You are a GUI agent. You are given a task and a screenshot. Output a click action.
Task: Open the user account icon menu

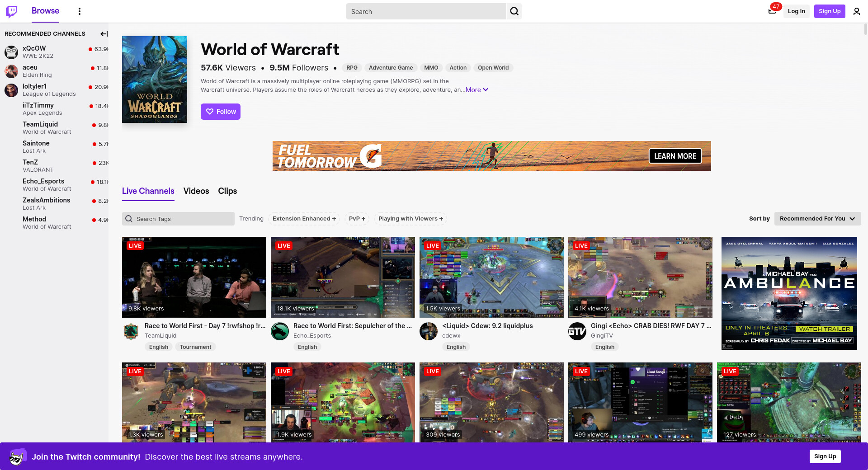coord(856,11)
